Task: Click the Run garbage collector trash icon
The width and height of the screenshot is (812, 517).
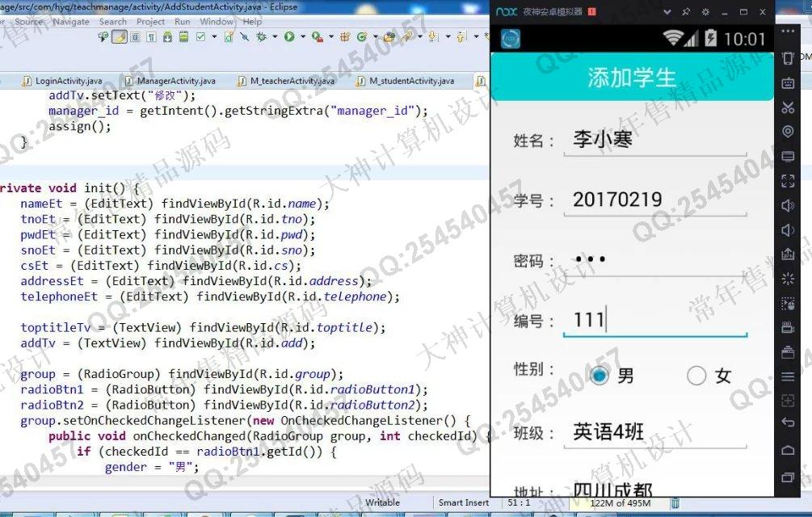Action: [x=675, y=502]
